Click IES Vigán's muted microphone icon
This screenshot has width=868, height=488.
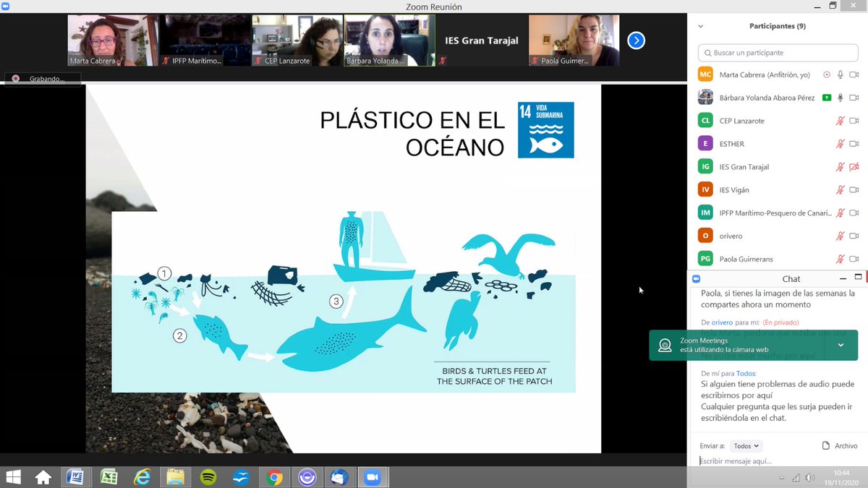point(840,190)
